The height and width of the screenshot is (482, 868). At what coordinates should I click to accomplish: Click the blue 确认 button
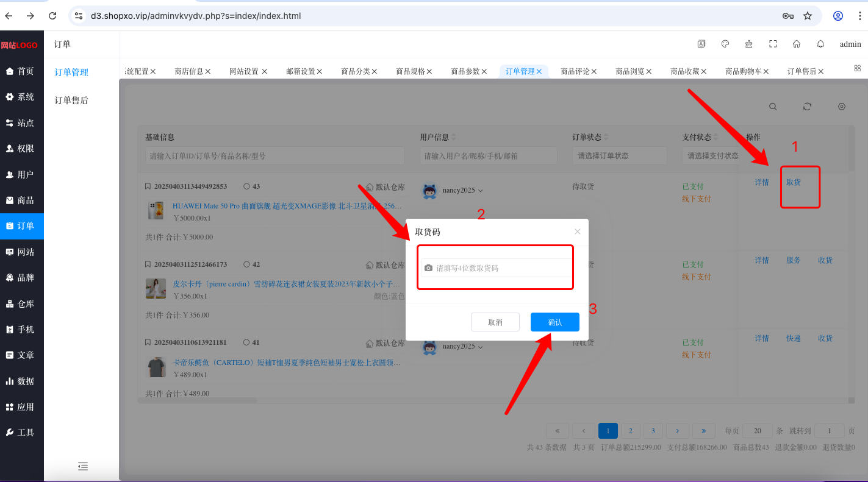pyautogui.click(x=555, y=322)
